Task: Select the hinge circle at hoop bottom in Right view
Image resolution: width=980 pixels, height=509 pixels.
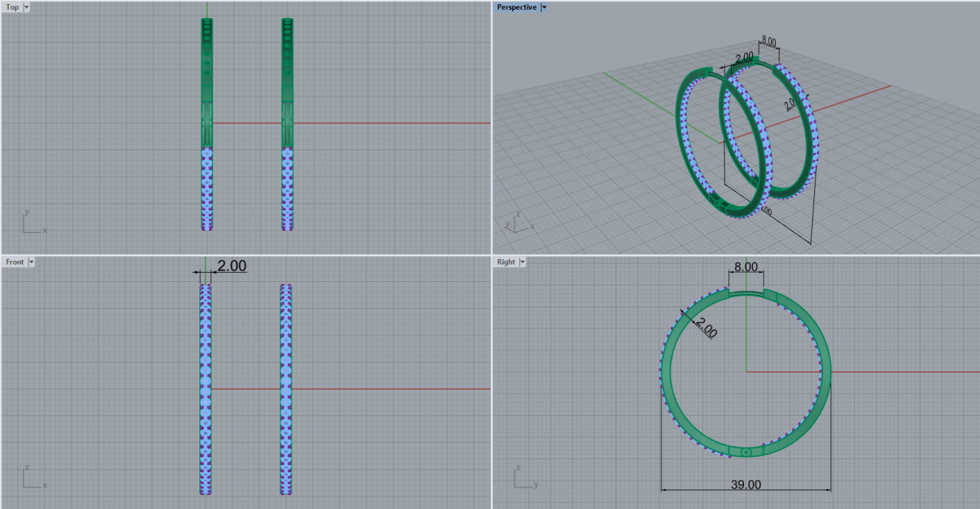Action: tap(746, 452)
